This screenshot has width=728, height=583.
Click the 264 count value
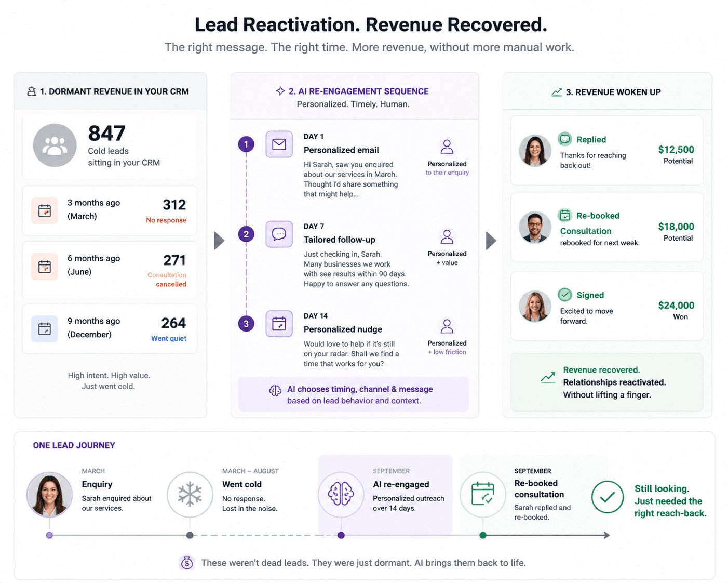(173, 323)
